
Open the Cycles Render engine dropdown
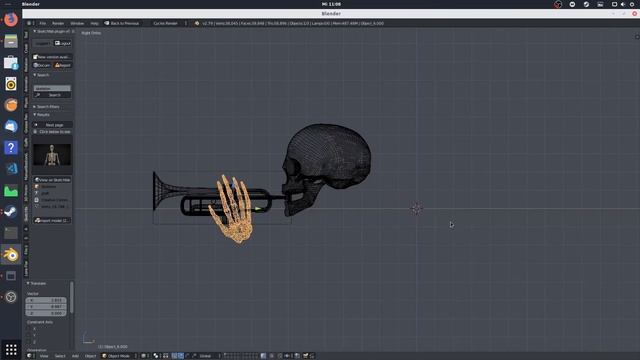[x=168, y=23]
